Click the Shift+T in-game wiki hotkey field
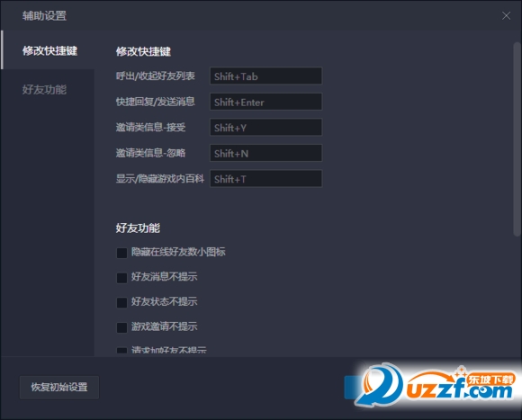522x420 pixels. 265,179
